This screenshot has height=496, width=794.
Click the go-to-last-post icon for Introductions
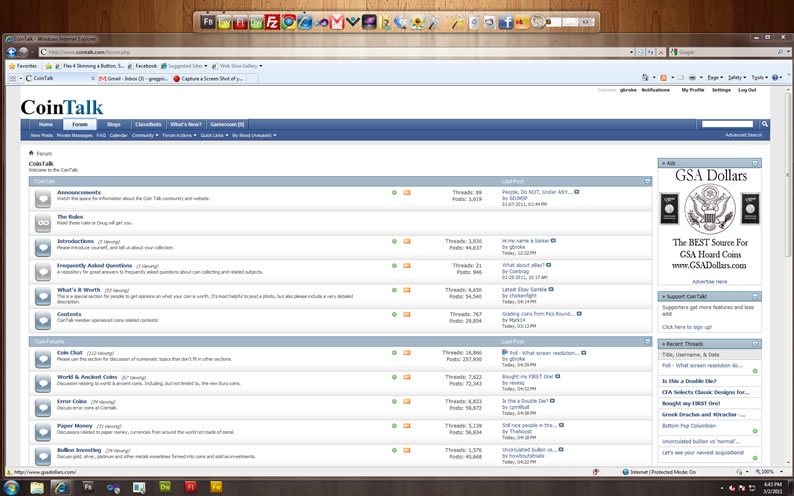(x=553, y=241)
